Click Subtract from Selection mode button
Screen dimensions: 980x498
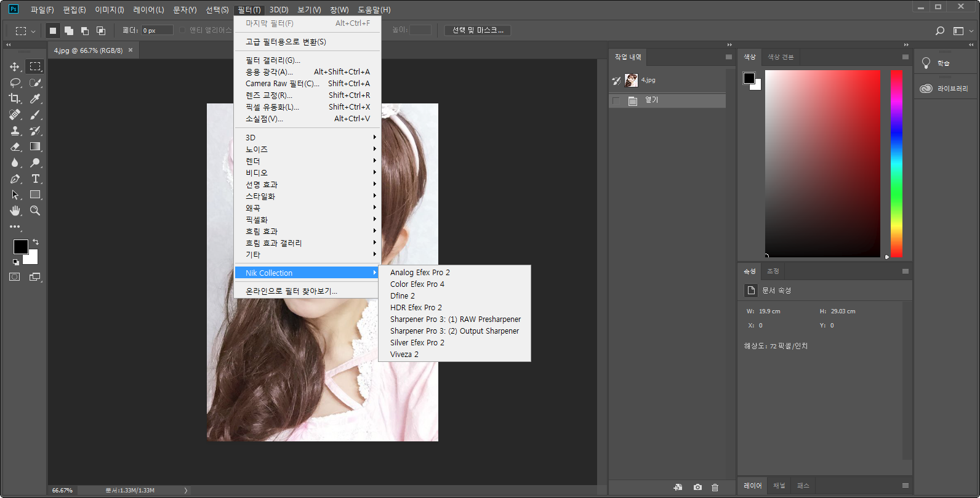coord(85,30)
